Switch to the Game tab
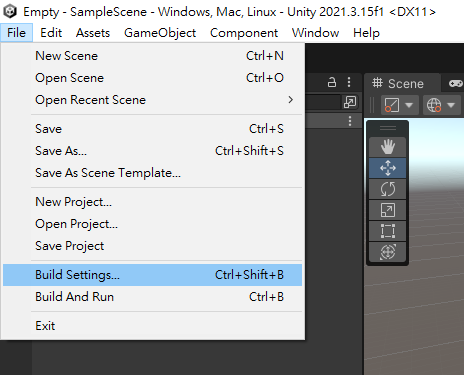The image size is (464, 375). click(455, 83)
